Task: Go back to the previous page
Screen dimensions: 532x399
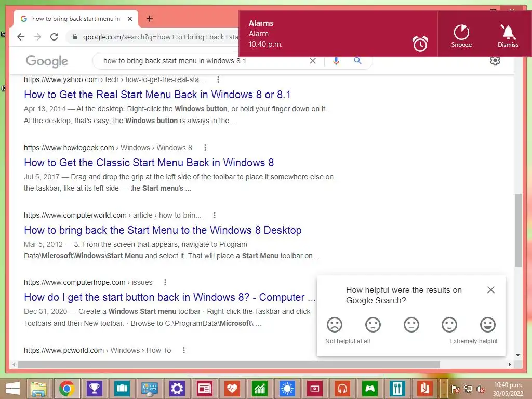Action: pyautogui.click(x=21, y=37)
